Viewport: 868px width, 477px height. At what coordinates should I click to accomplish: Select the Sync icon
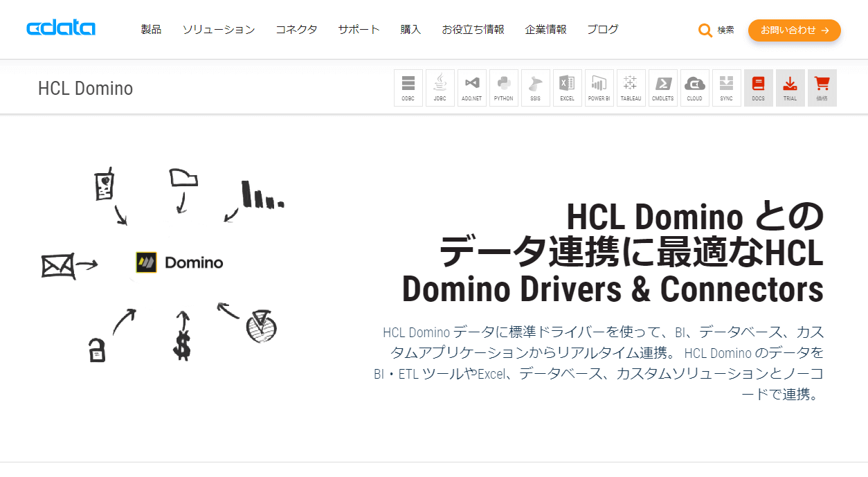(727, 88)
